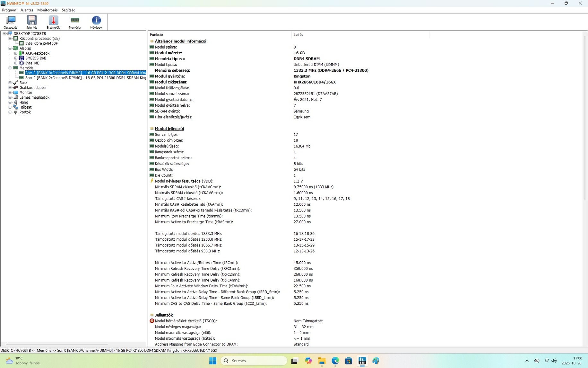Collapse the DESKTOP-IC7GSTB root node
Image resolution: width=588 pixels, height=368 pixels.
click(4, 33)
